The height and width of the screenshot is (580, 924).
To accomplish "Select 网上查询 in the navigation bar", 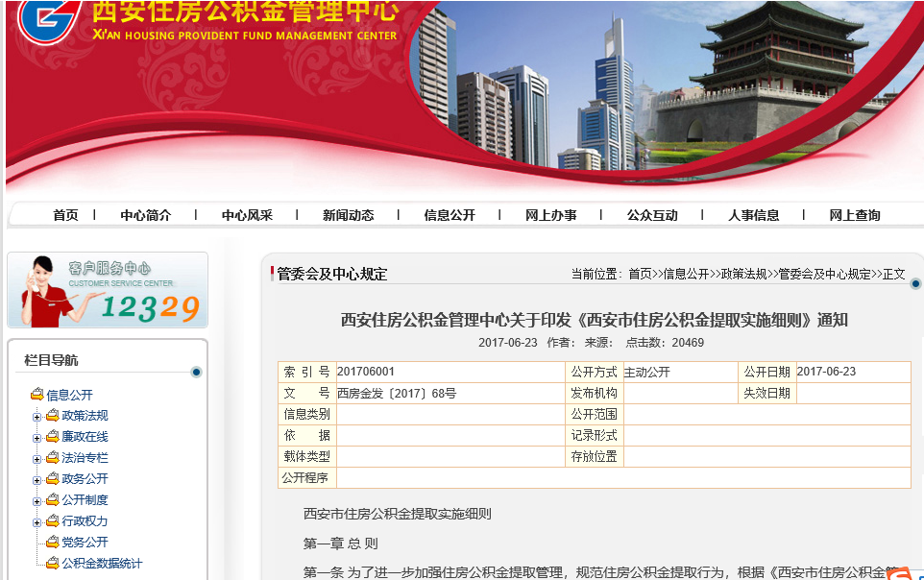I will click(x=854, y=215).
